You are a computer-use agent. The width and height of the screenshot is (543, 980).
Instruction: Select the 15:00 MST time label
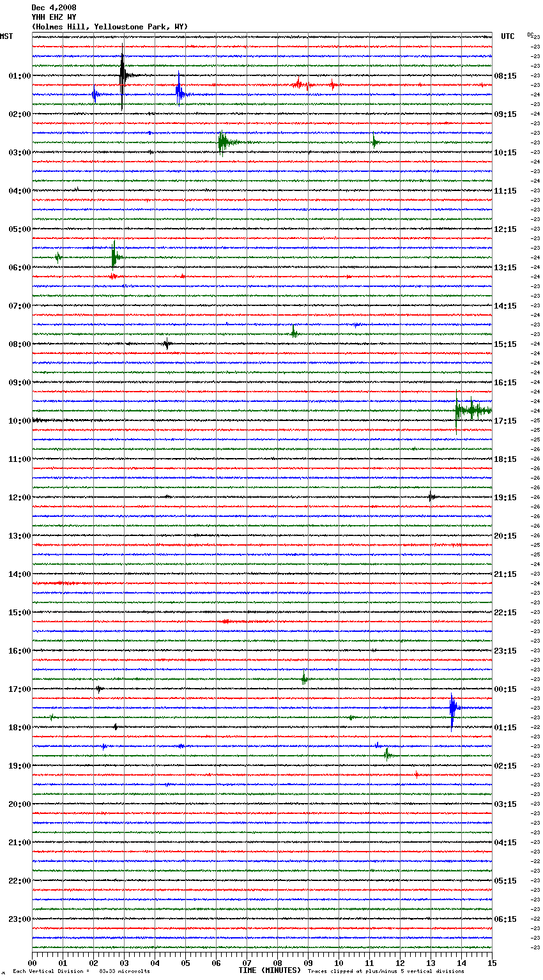pyautogui.click(x=20, y=613)
